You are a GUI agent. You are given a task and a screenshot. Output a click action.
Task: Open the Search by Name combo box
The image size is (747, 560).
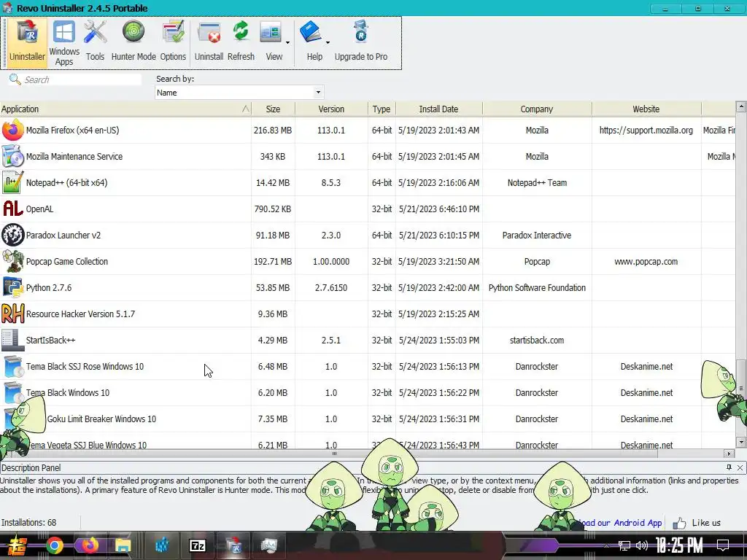[239, 93]
